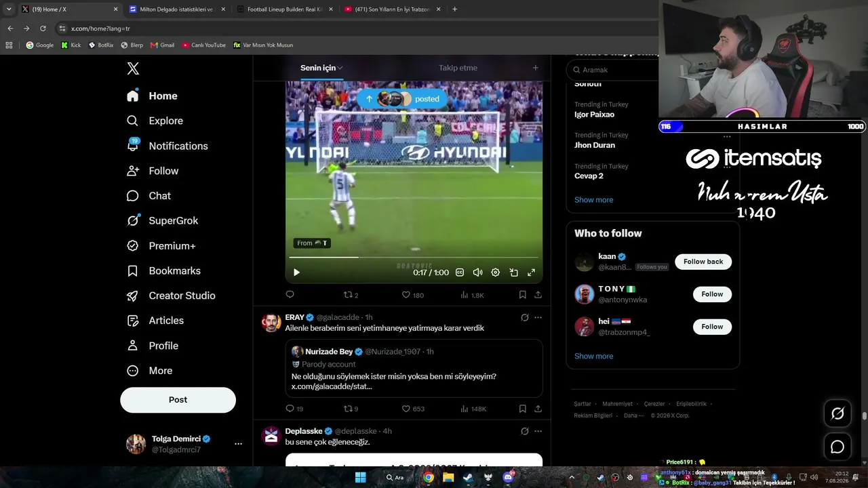The image size is (868, 488).
Task: Open Steam from the Windows taskbar
Action: point(468,477)
